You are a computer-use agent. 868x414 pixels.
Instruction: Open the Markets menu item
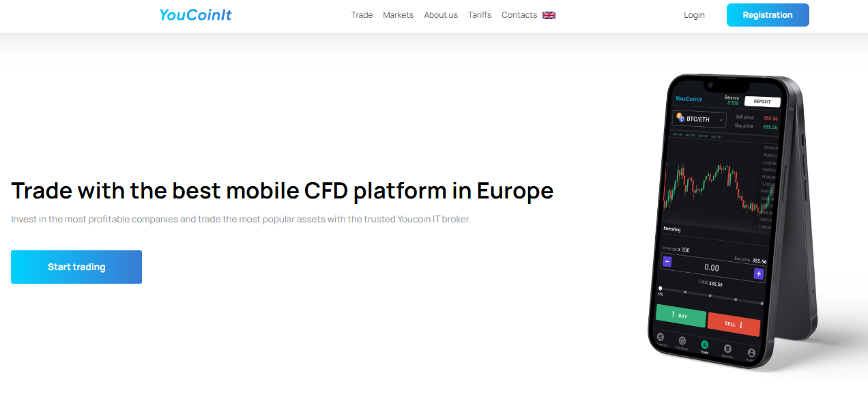(x=398, y=15)
